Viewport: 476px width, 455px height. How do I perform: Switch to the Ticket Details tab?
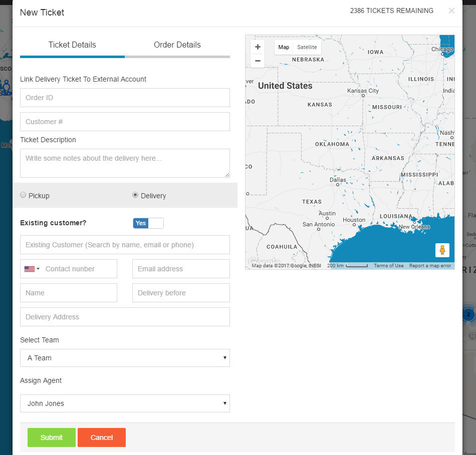(72, 45)
